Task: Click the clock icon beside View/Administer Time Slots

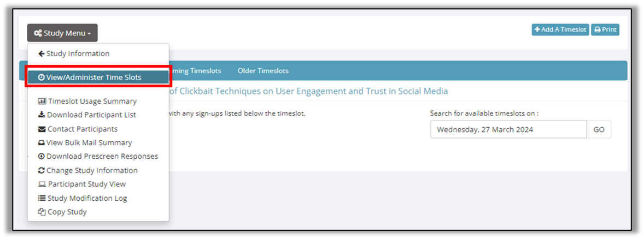Action: click(42, 77)
